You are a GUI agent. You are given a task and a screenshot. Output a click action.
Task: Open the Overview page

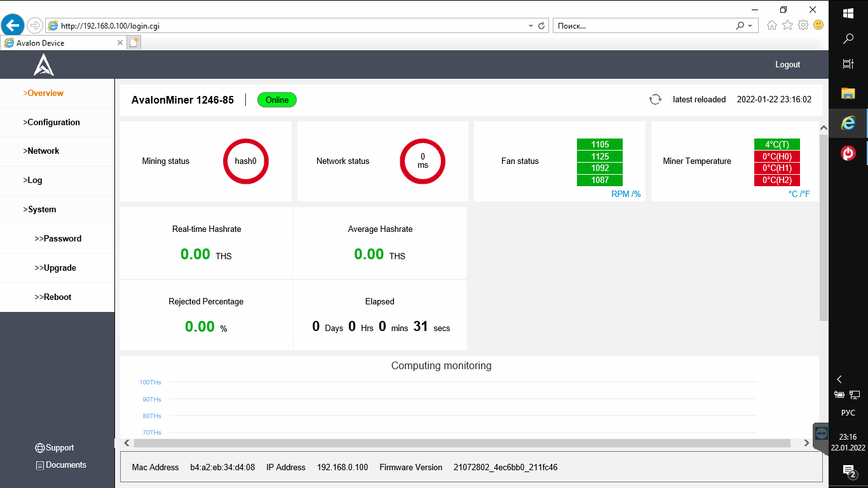(43, 93)
